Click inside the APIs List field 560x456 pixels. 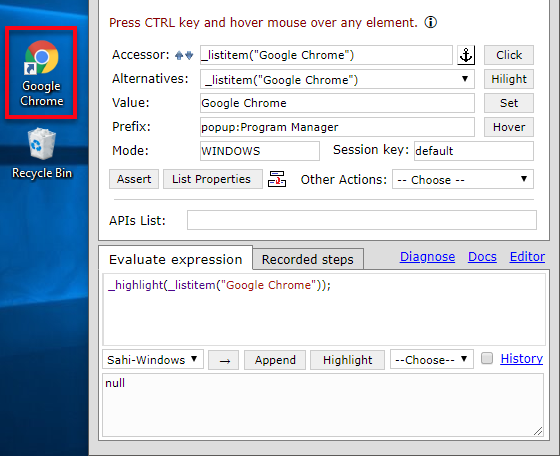pyautogui.click(x=362, y=220)
